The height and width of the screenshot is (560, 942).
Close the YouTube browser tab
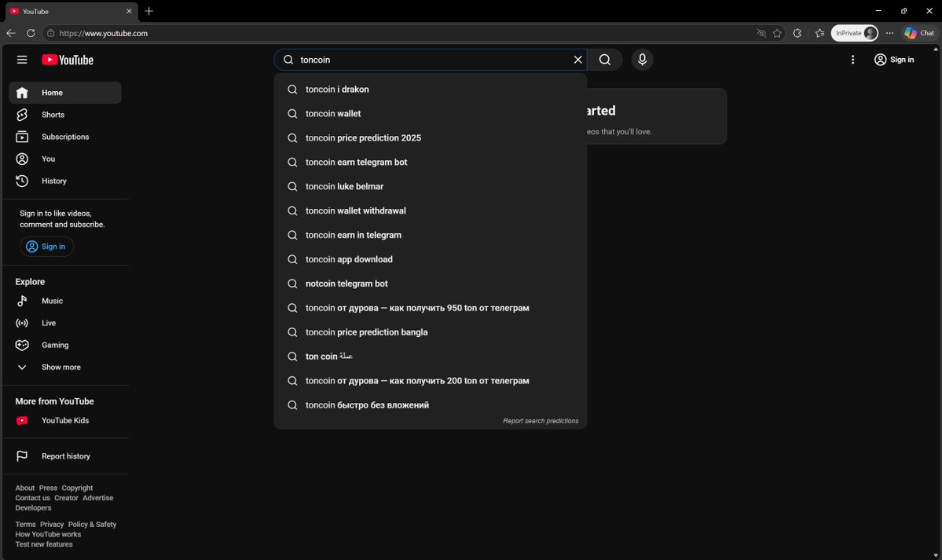129,11
